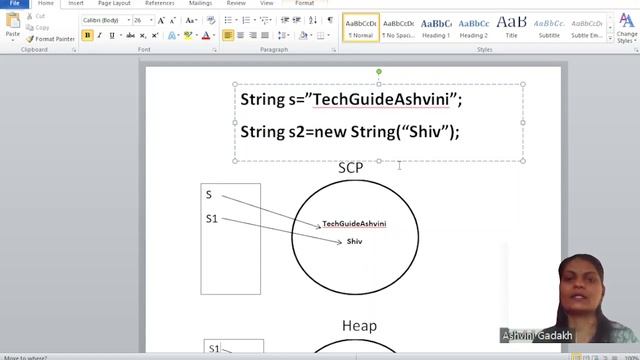The height and width of the screenshot is (360, 640).
Task: Apply the Title style
Action: tap(511, 27)
